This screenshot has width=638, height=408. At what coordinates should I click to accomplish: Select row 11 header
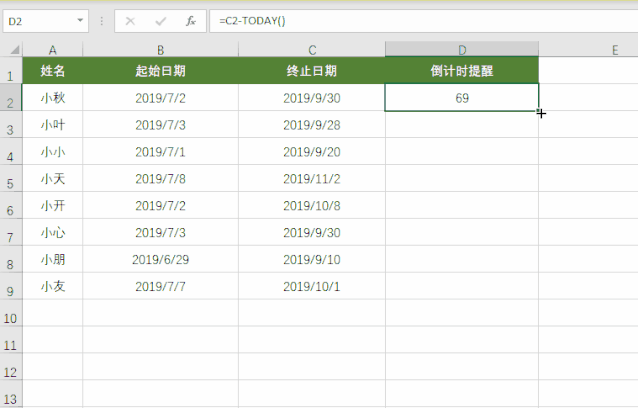tap(11, 340)
